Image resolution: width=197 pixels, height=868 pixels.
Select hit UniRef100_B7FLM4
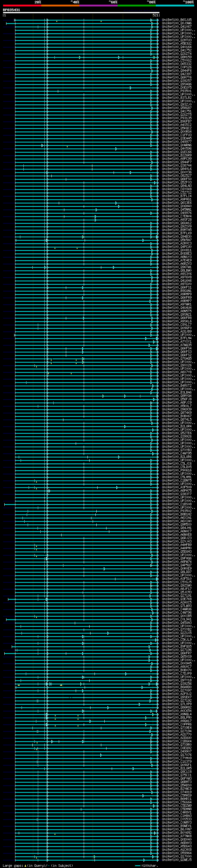[x=177, y=338]
